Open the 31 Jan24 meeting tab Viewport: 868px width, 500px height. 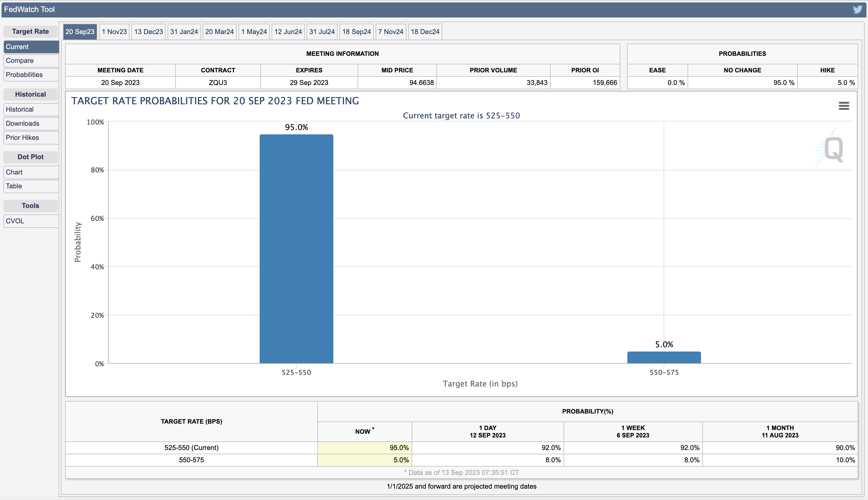coord(184,32)
